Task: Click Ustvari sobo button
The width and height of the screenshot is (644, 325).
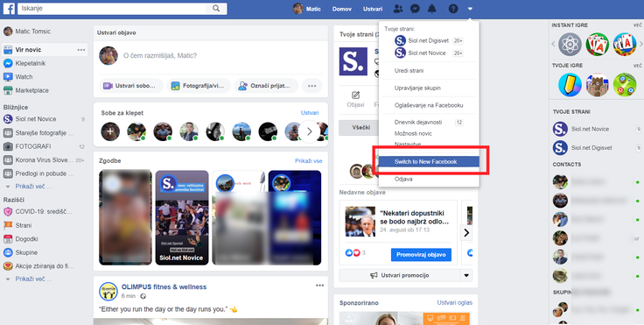Action: click(131, 86)
